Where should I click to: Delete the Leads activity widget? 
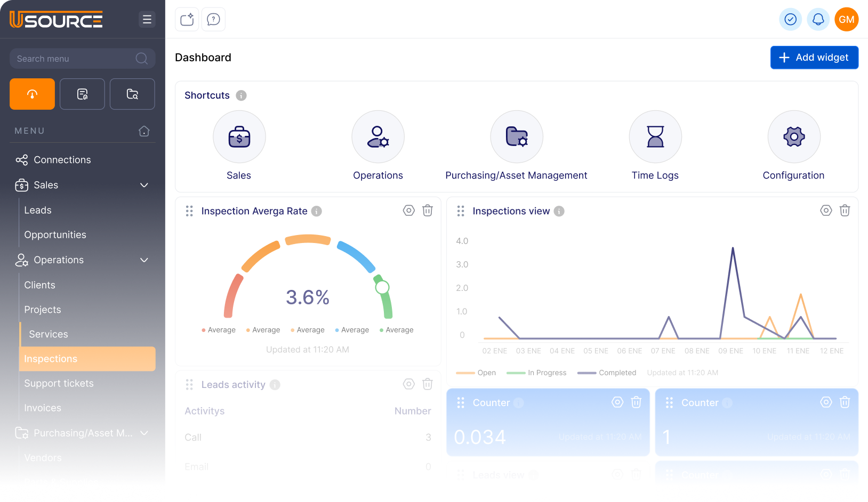(428, 384)
